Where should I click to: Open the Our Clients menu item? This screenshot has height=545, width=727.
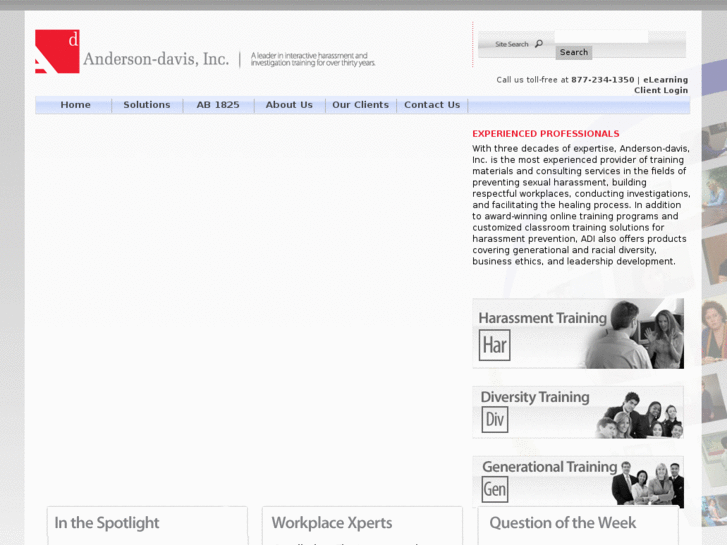tap(361, 105)
